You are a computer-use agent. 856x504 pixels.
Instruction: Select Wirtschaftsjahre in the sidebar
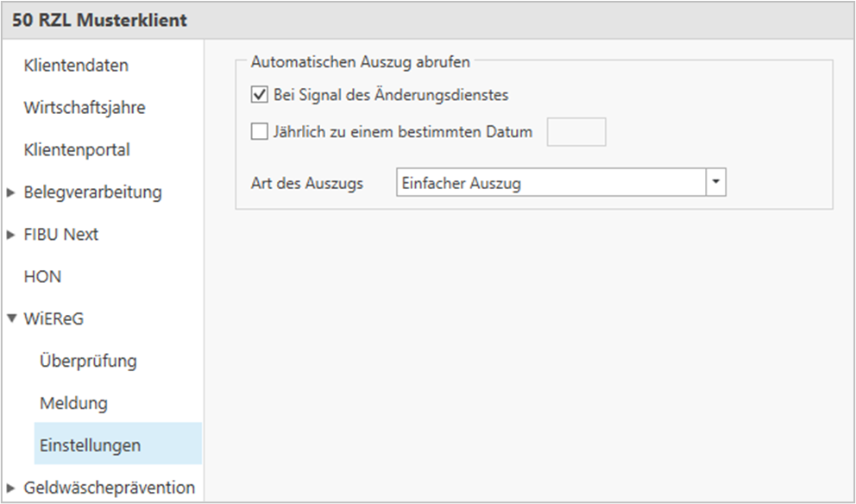point(85,107)
